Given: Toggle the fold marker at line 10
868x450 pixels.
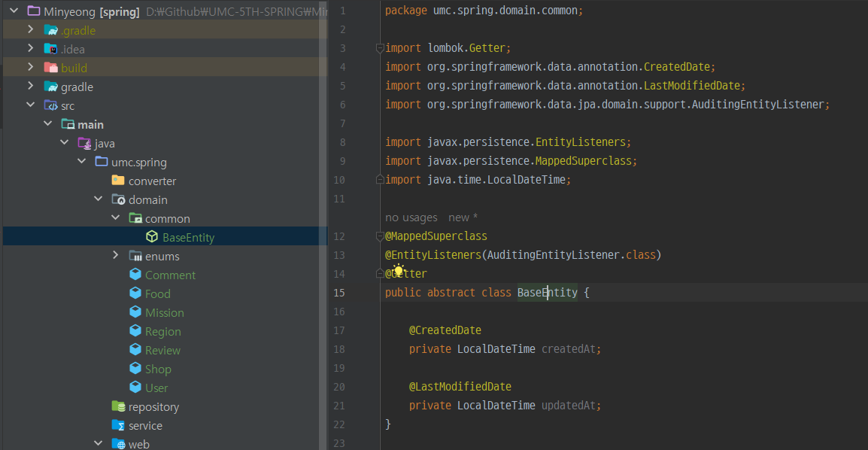Looking at the screenshot, I should click(380, 179).
